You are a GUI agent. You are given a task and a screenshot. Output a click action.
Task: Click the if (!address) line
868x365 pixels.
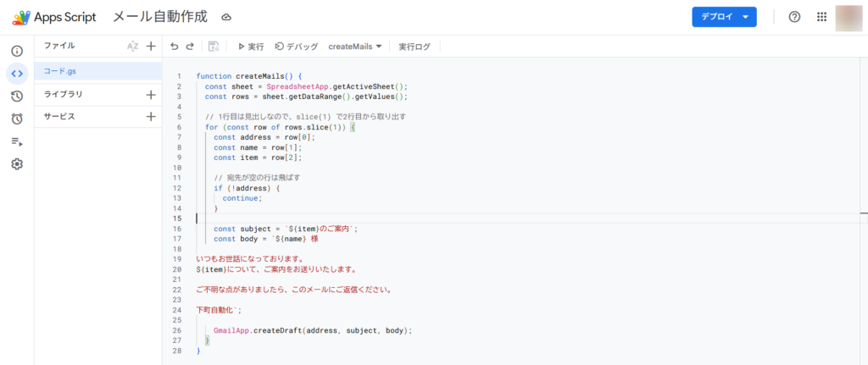[x=247, y=188]
